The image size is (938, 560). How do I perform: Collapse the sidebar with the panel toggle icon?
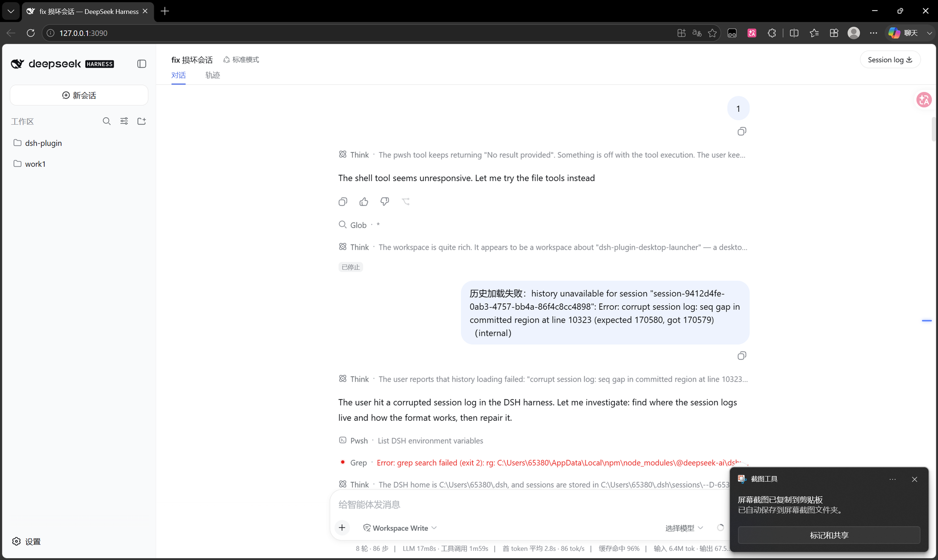tap(142, 64)
